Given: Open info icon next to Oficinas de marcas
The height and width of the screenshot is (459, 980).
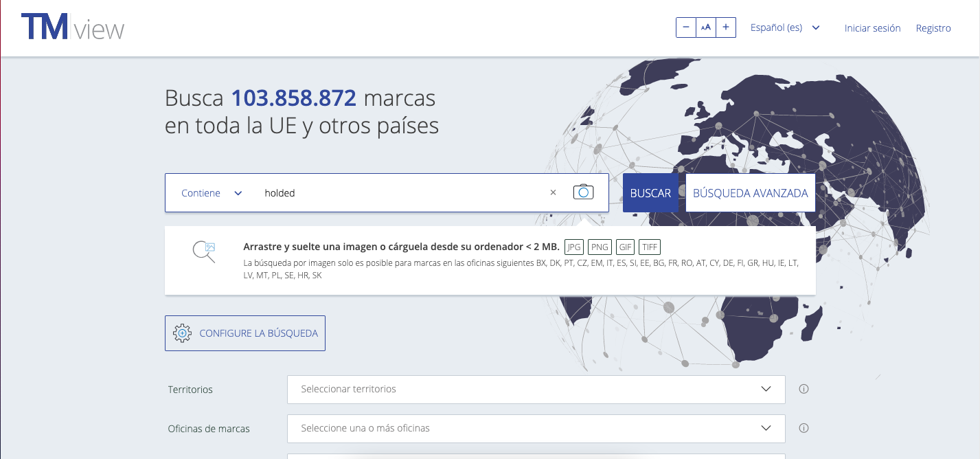Looking at the screenshot, I should click(x=804, y=428).
